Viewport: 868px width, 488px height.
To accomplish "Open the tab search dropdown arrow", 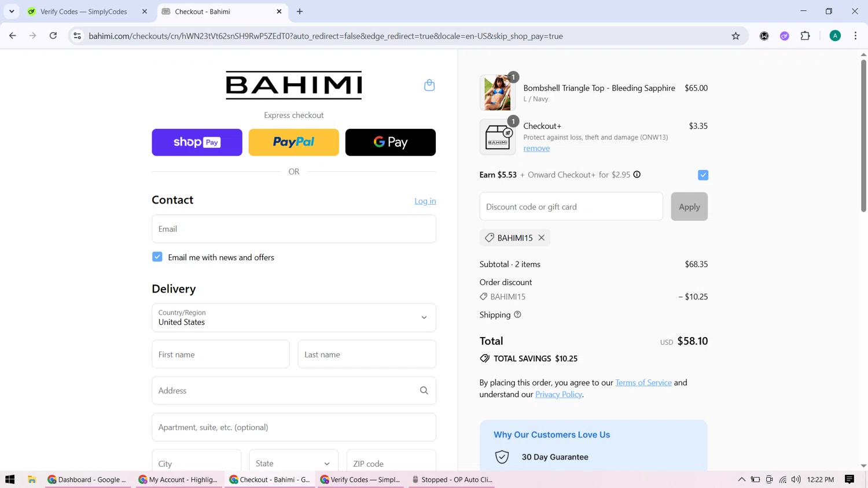I will [12, 12].
